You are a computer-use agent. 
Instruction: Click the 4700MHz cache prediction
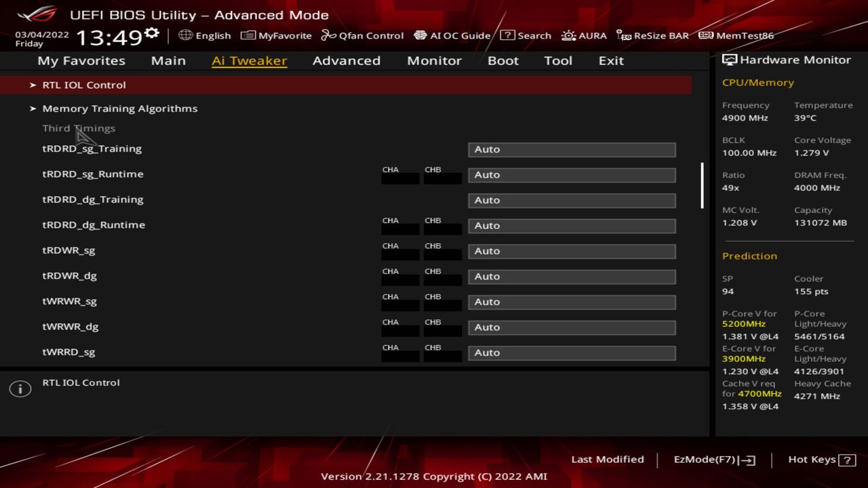(x=760, y=394)
